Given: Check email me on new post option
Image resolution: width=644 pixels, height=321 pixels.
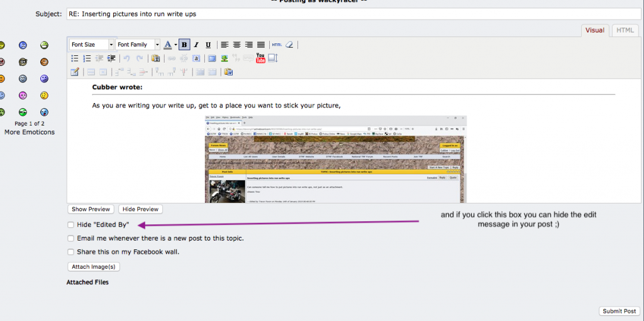Looking at the screenshot, I should pyautogui.click(x=71, y=238).
